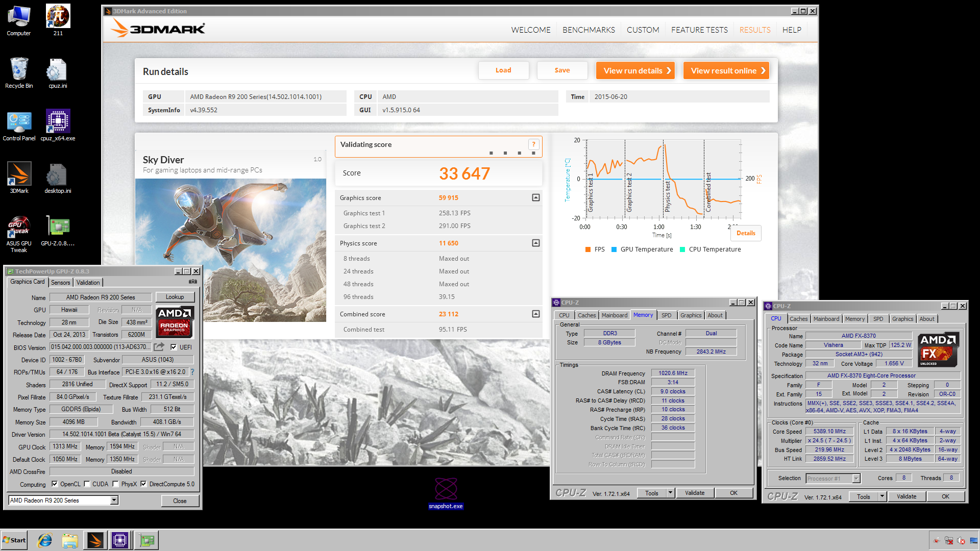Open Caches tab in CPU-Z Memory window
This screenshot has width=980, height=551.
(x=586, y=315)
